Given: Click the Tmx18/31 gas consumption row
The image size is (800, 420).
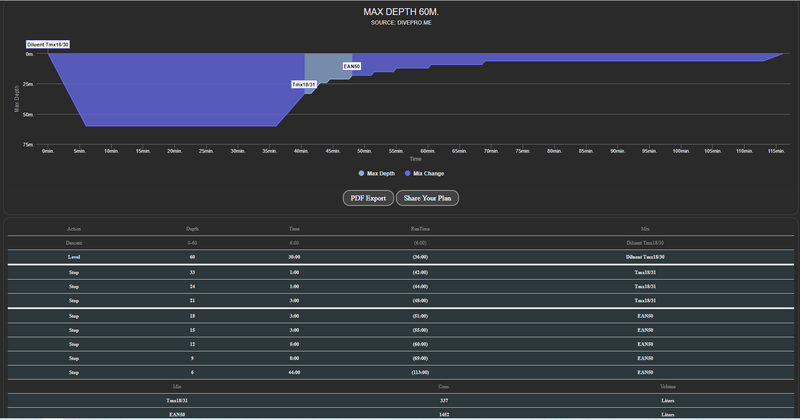Looking at the screenshot, I should click(x=400, y=399).
